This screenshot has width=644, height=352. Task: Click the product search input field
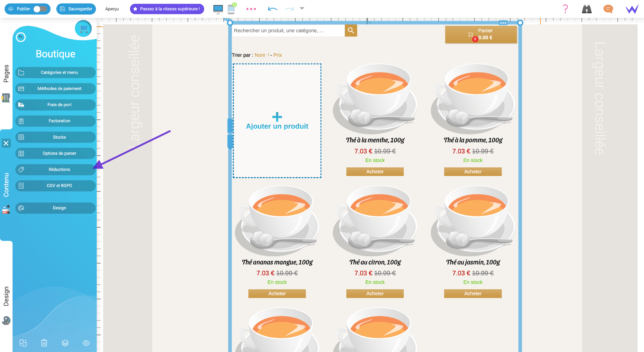(288, 30)
